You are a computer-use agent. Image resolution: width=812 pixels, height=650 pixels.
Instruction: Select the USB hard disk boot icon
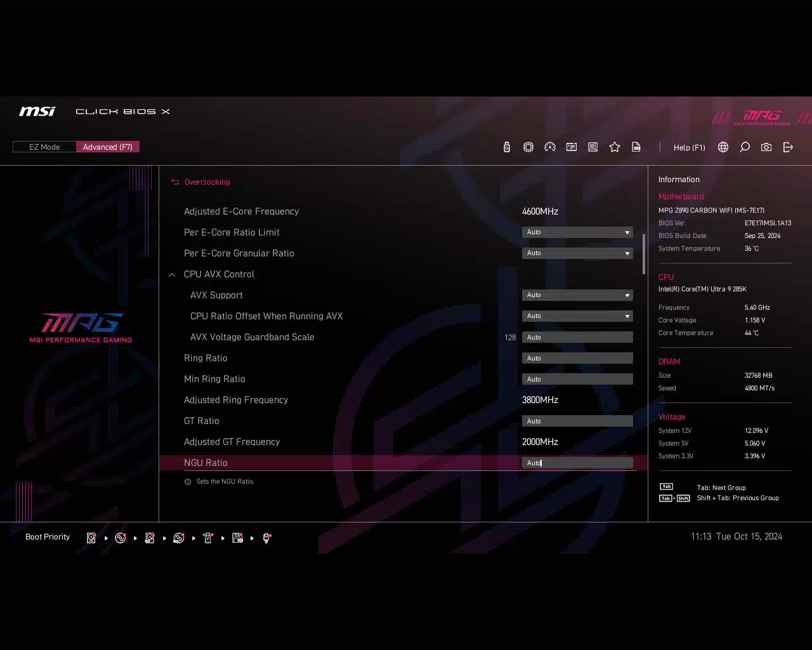(150, 538)
